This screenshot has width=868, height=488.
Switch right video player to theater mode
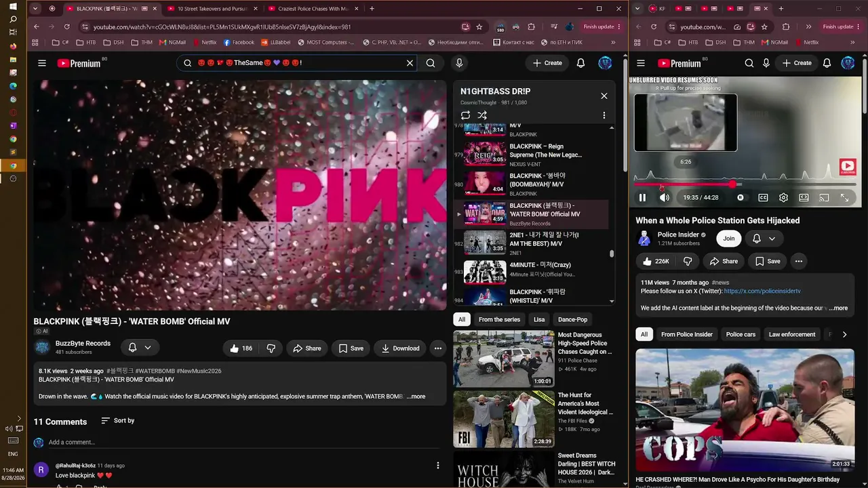804,198
